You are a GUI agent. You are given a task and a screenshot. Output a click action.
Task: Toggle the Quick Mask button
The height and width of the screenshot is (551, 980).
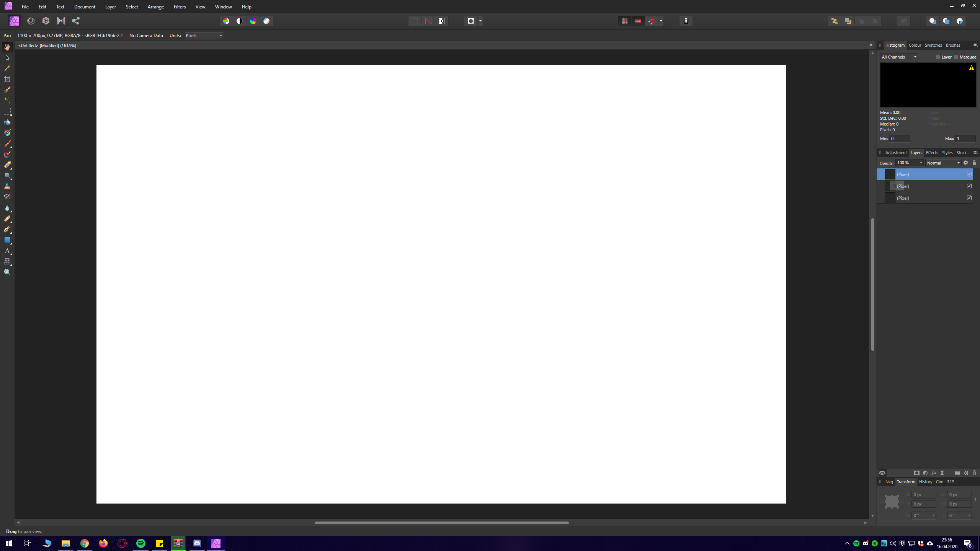click(471, 21)
